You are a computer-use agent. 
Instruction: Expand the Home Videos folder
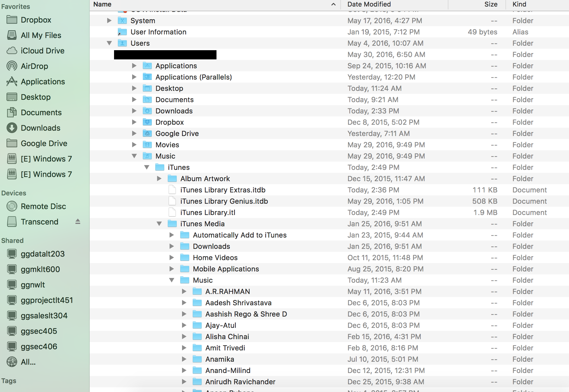(172, 257)
